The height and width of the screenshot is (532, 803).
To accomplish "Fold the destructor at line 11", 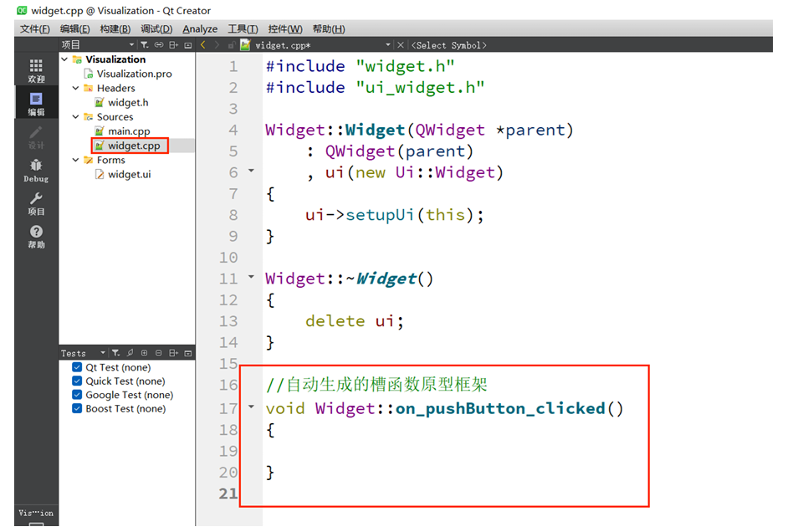I will (252, 277).
